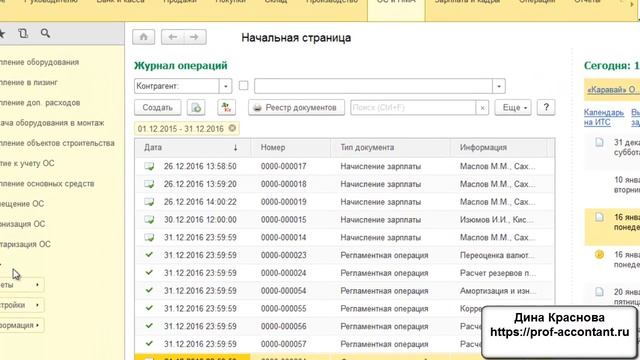Click green check of row 0000-000057

[x=149, y=344]
